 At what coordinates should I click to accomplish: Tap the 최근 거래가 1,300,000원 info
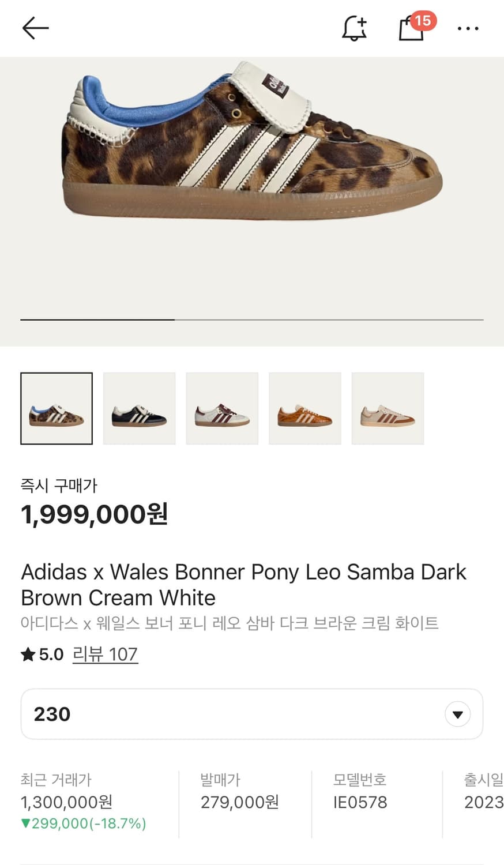(x=83, y=802)
